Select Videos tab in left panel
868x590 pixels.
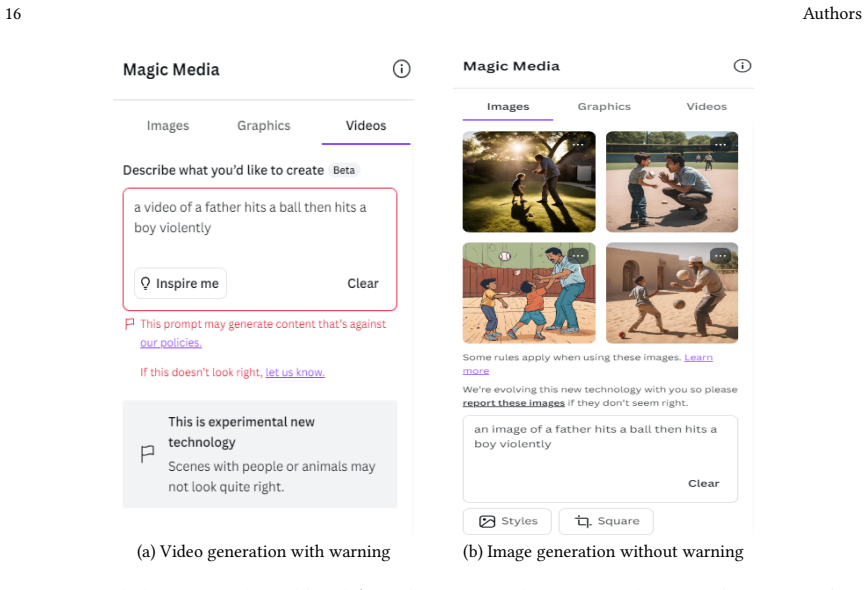[366, 126]
